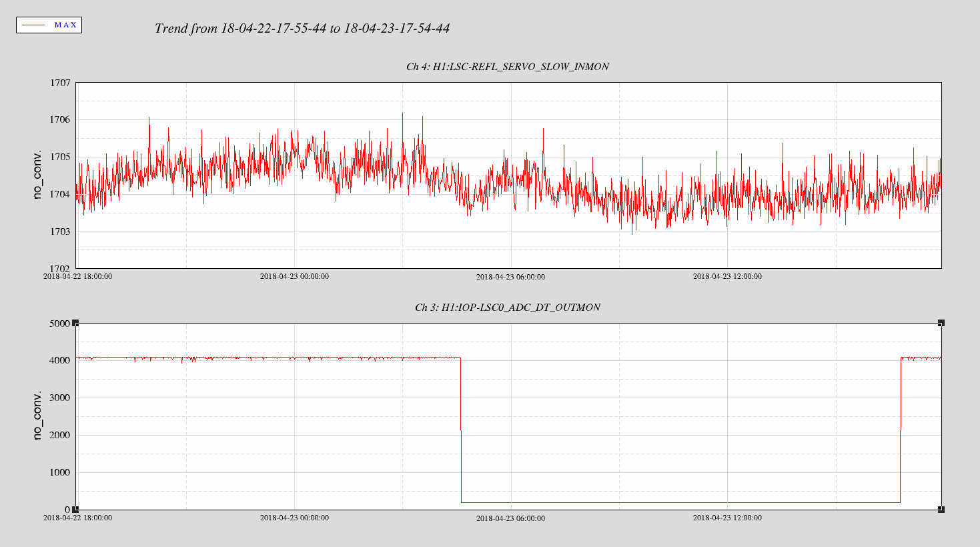Click the 2018-04-23 06:00:00 tick under the bottom plot

[510, 518]
